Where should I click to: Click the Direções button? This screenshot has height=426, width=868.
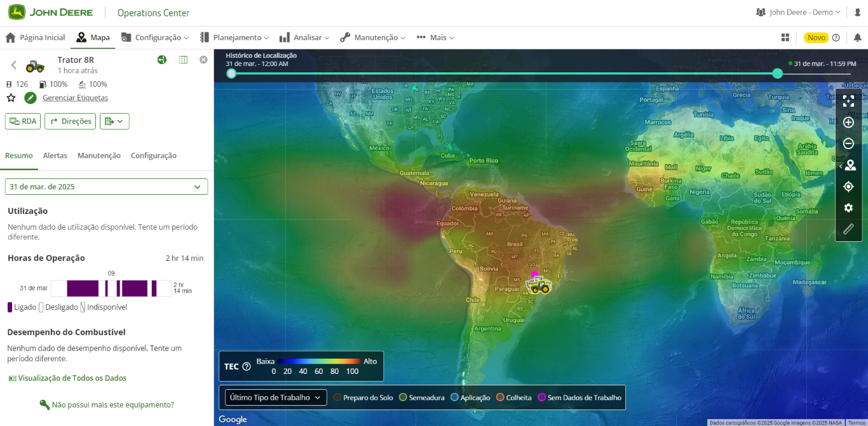click(70, 121)
